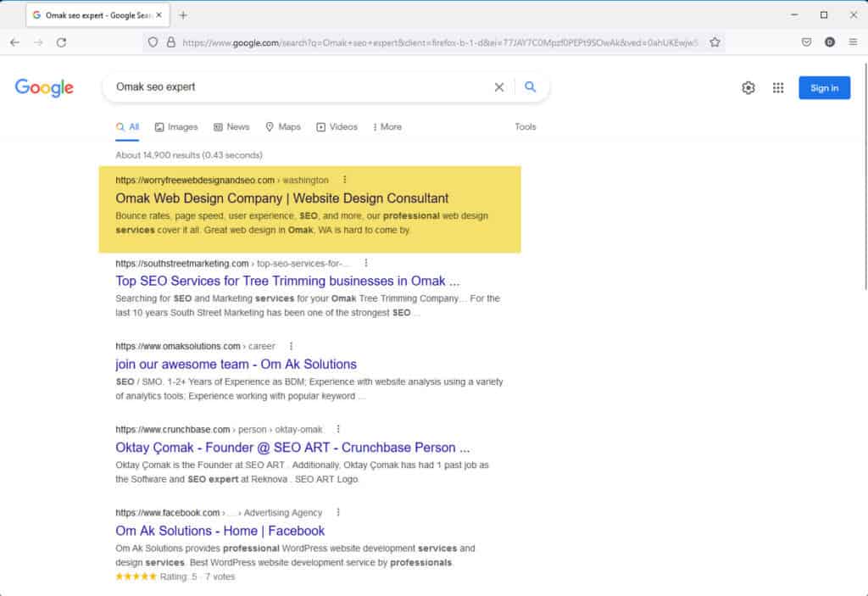Open options for southstreetmarketing.com result
868x596 pixels.
pos(366,263)
